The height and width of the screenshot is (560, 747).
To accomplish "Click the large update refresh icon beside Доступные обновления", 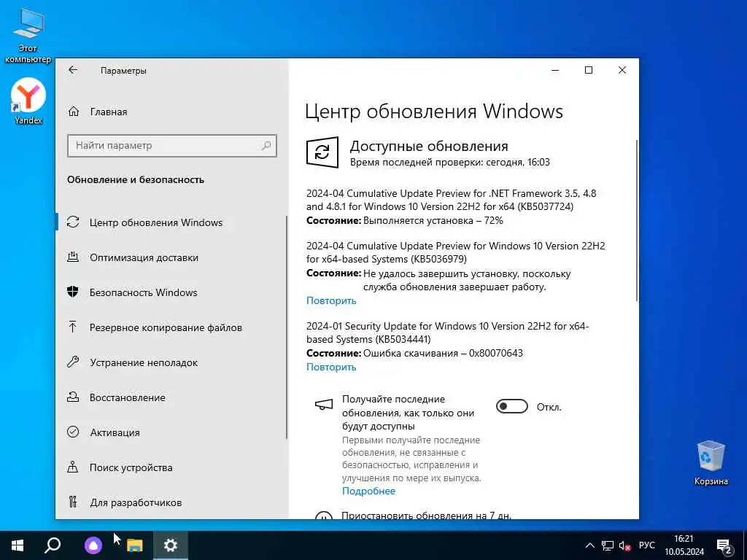I will [322, 152].
